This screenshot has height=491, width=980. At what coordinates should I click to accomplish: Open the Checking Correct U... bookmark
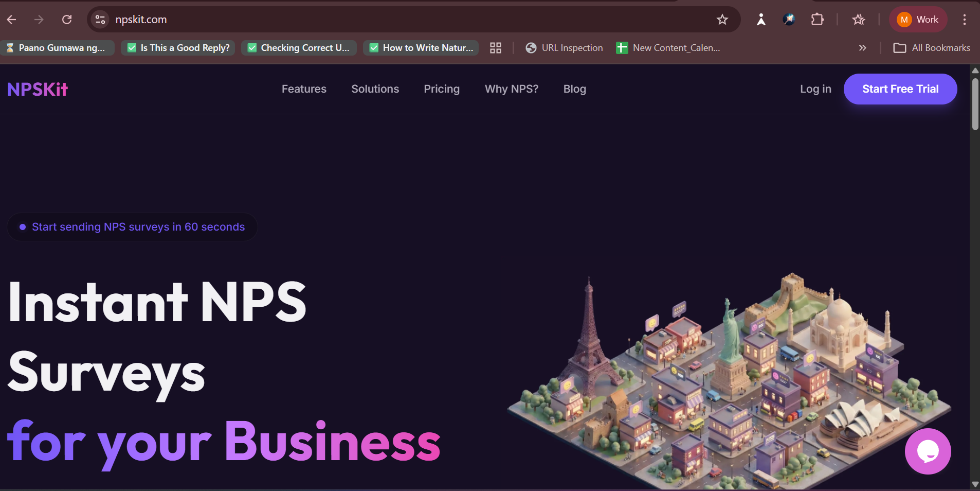click(299, 48)
